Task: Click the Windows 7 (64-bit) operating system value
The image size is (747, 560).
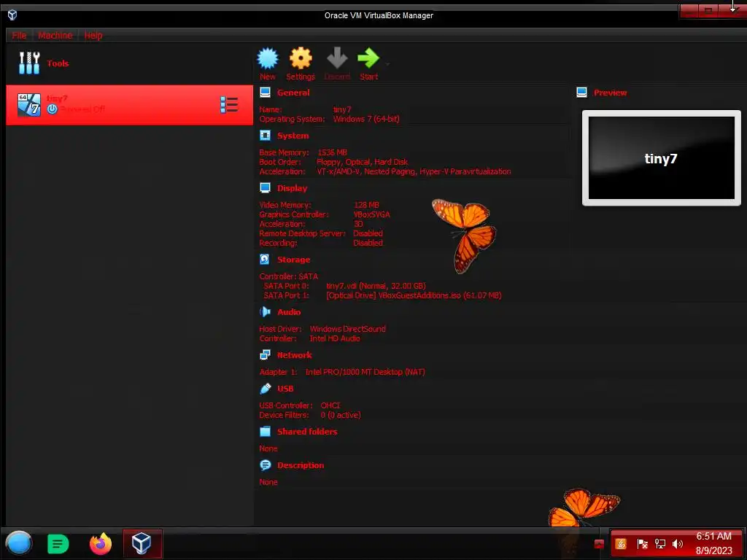Action: pyautogui.click(x=366, y=119)
